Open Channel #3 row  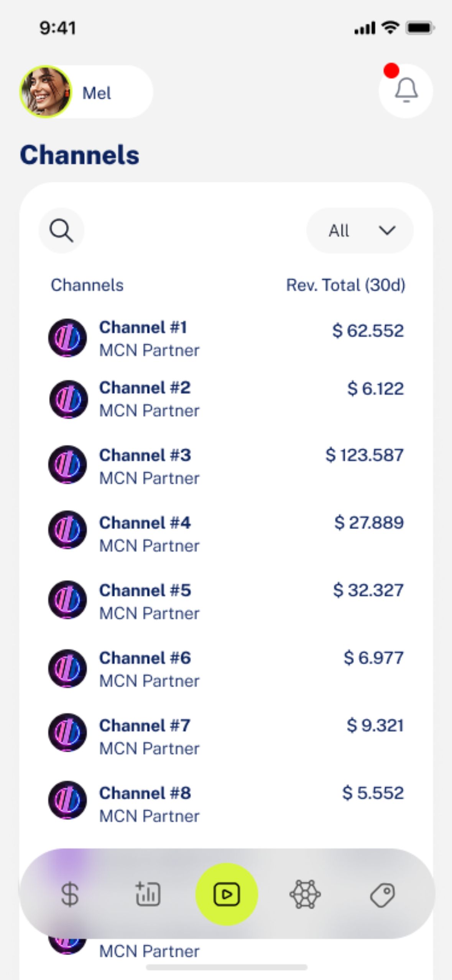tap(226, 466)
